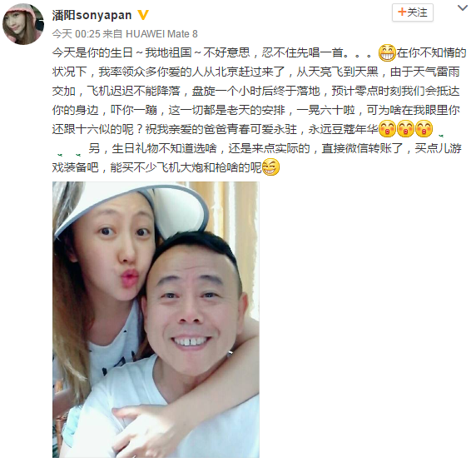Click the HUAWEI Mate 8 source link
The width and height of the screenshot is (476, 462).
(x=161, y=34)
